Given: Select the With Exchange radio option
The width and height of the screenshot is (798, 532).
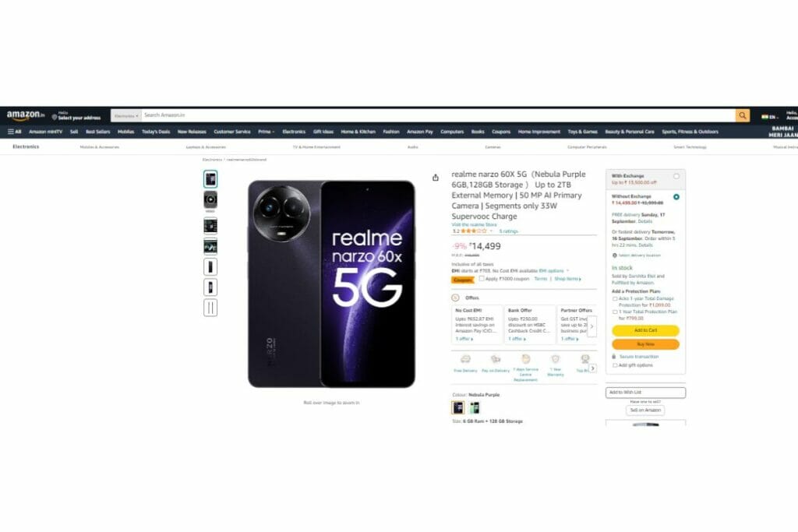Looking at the screenshot, I should tap(676, 176).
